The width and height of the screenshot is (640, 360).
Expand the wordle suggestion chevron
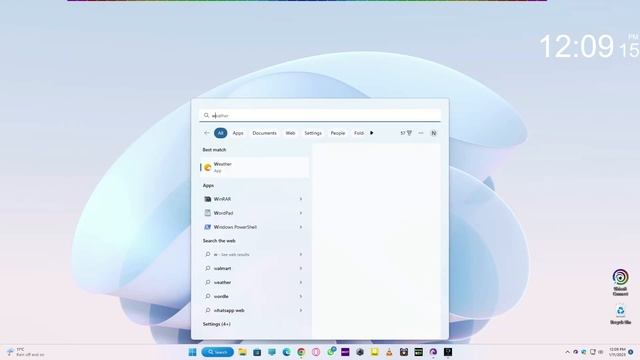(x=301, y=296)
